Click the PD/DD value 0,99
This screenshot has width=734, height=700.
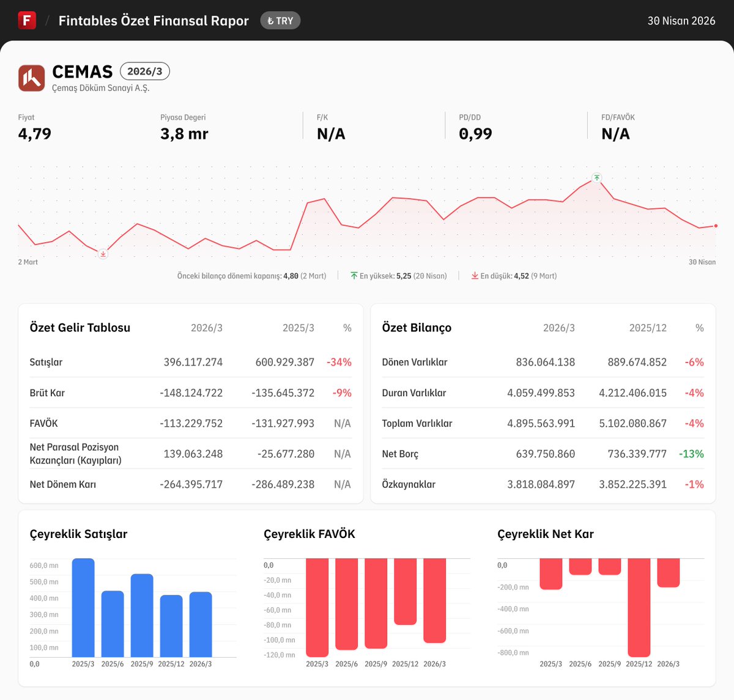475,134
